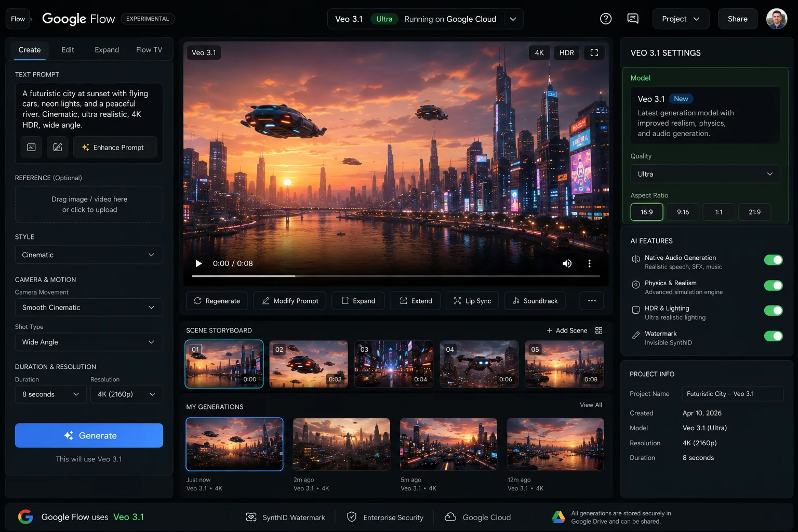
Task: Switch to the Flow TV tab
Action: coord(149,50)
